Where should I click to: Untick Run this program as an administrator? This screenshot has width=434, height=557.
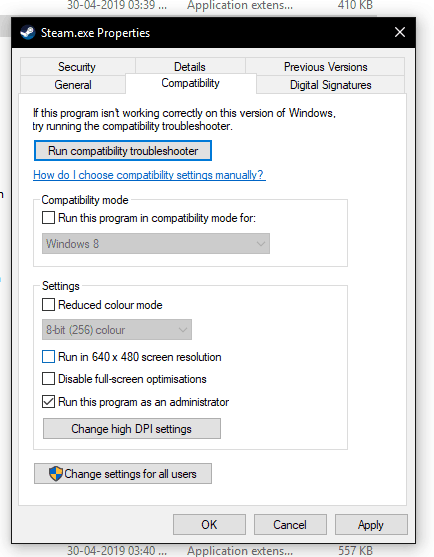point(48,402)
